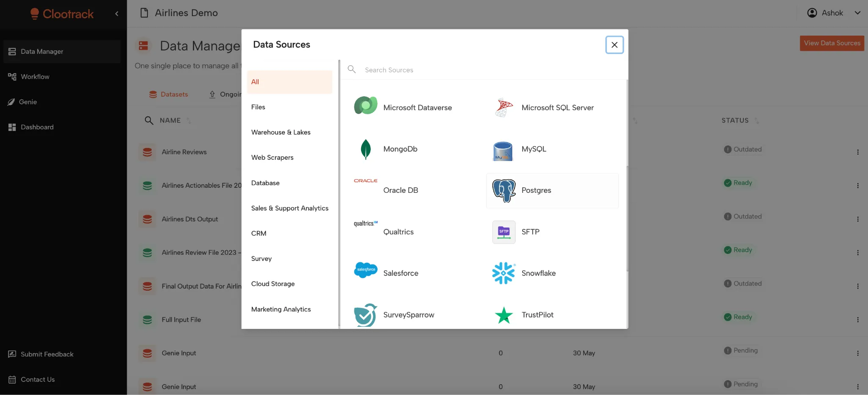Click the MongoDb leaf icon
Viewport: 868px width, 395px height.
pyautogui.click(x=365, y=149)
